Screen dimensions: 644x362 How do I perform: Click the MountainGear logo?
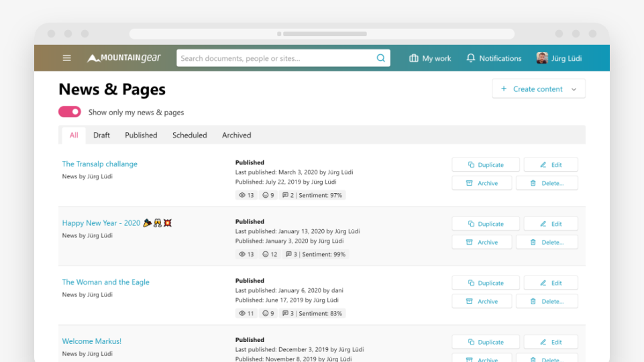tap(124, 58)
